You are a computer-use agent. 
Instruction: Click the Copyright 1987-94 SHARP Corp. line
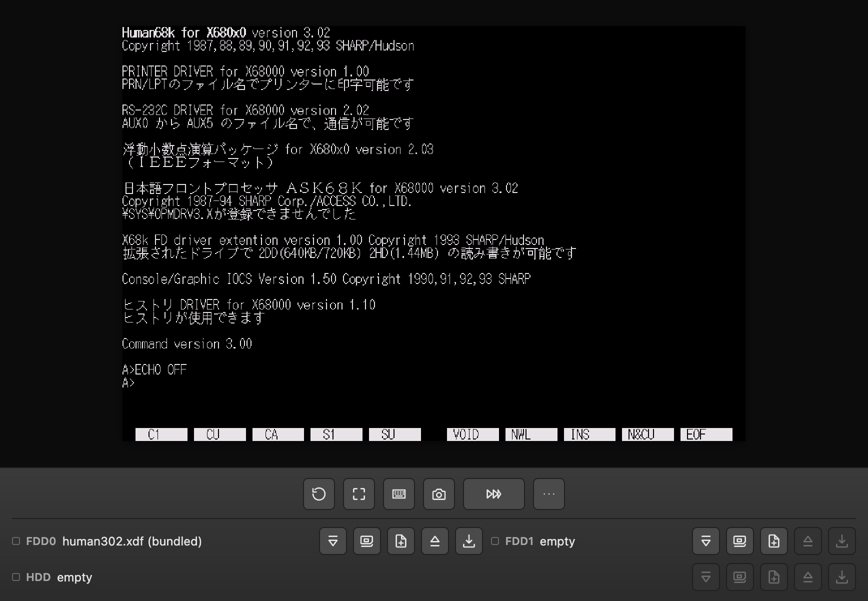click(267, 201)
